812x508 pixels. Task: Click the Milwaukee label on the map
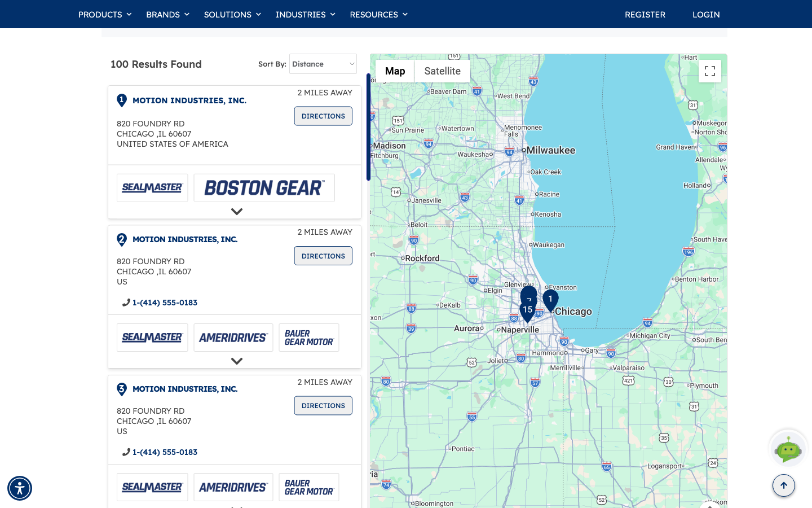coord(551,150)
